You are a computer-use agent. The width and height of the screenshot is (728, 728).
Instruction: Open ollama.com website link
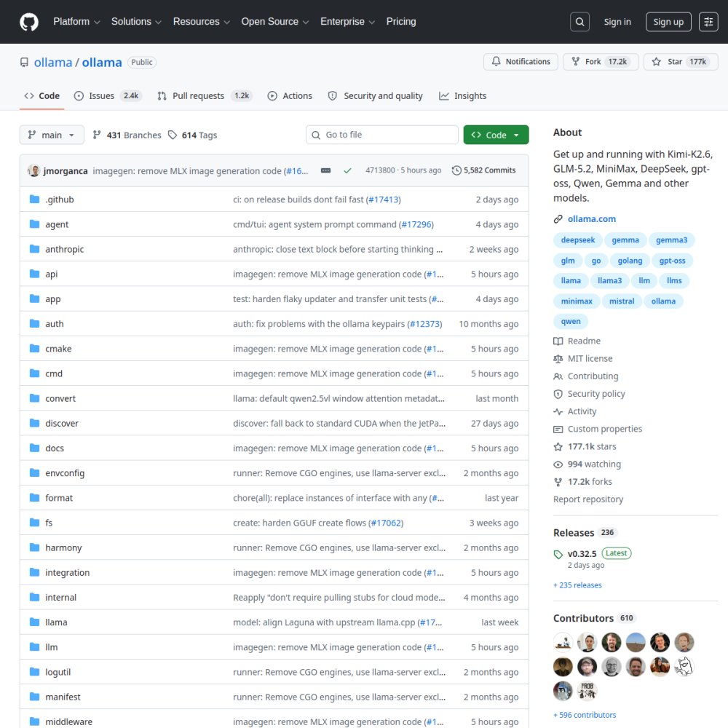coord(591,219)
